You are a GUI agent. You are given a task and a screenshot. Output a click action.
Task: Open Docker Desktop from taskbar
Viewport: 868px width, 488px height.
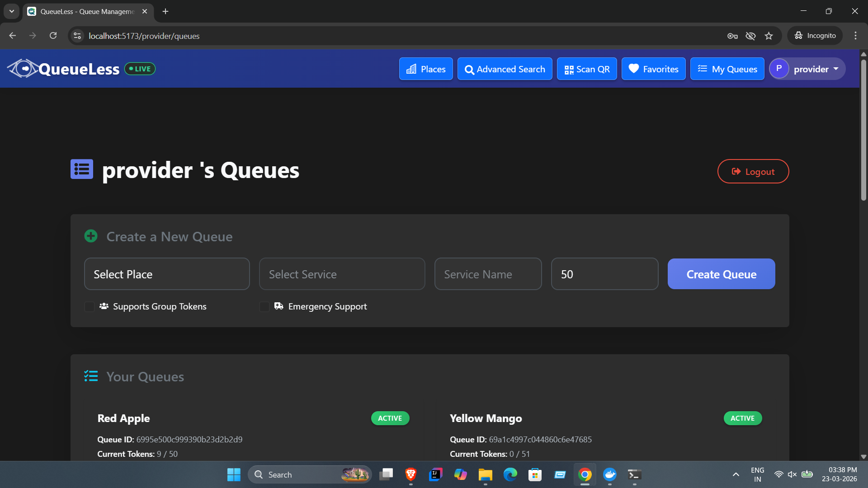point(609,474)
